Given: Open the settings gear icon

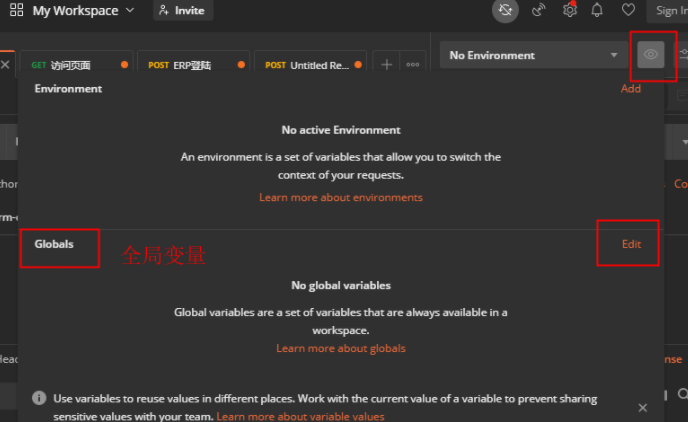Looking at the screenshot, I should click(570, 10).
